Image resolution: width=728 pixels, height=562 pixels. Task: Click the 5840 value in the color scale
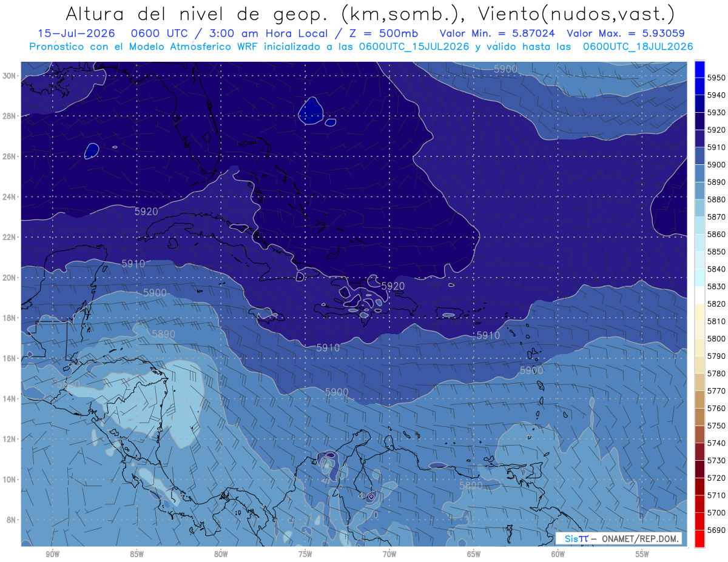pos(716,269)
